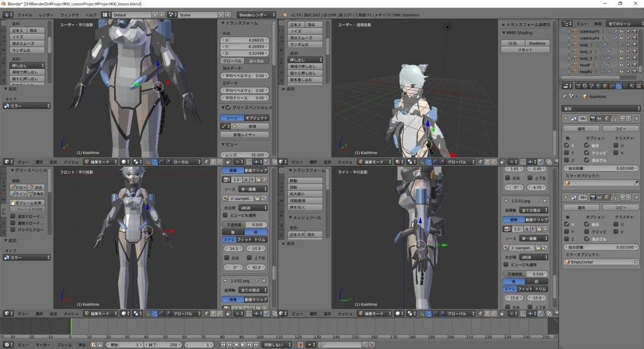Click the ノイズ button in top-left tool shelf
644x349 pixels.
[27, 37]
